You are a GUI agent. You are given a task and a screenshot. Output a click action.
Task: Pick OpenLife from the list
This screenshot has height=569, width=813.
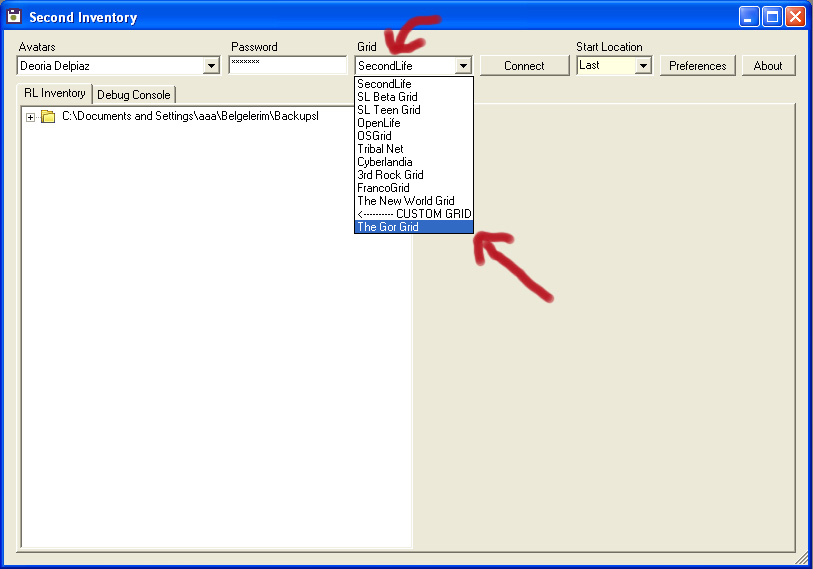414,123
